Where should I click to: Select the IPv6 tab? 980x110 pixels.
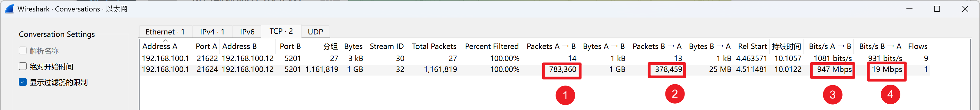[x=247, y=32]
